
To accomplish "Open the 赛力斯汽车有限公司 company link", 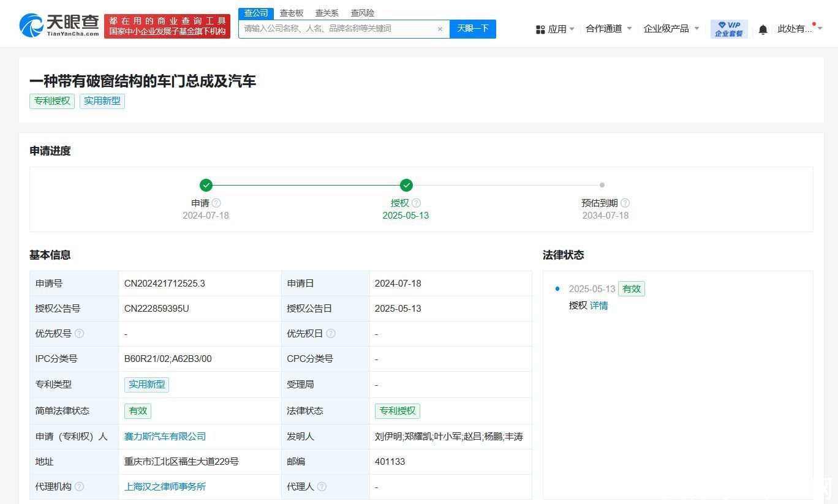I will [164, 436].
